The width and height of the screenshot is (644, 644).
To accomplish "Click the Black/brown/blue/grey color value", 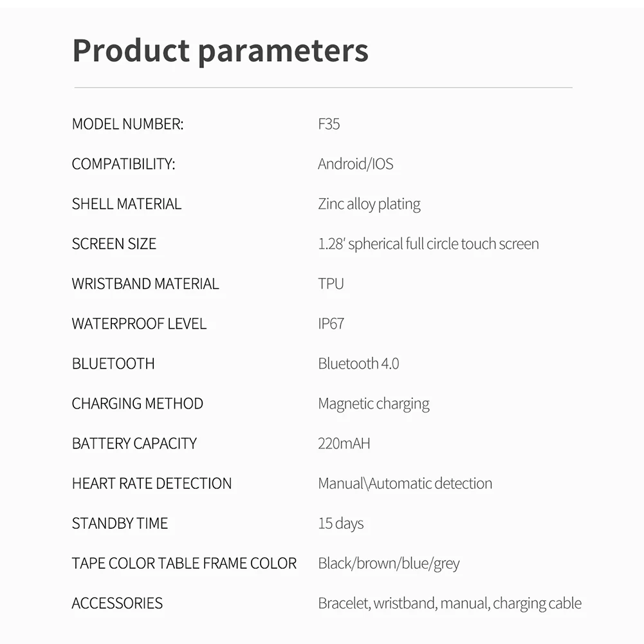I will 389,564.
